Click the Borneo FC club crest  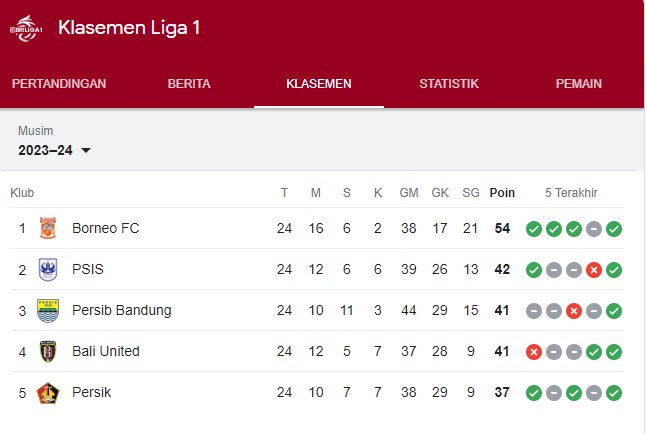(x=48, y=228)
